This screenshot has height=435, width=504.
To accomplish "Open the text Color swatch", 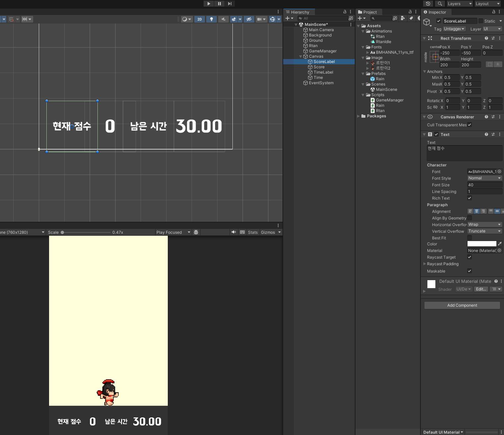I will click(482, 244).
